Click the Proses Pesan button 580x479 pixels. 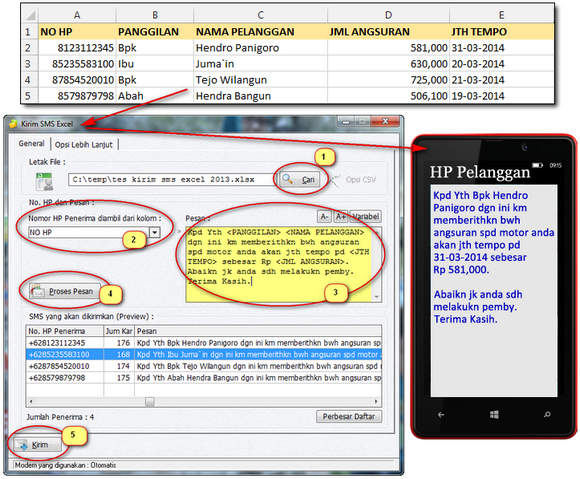[x=65, y=291]
